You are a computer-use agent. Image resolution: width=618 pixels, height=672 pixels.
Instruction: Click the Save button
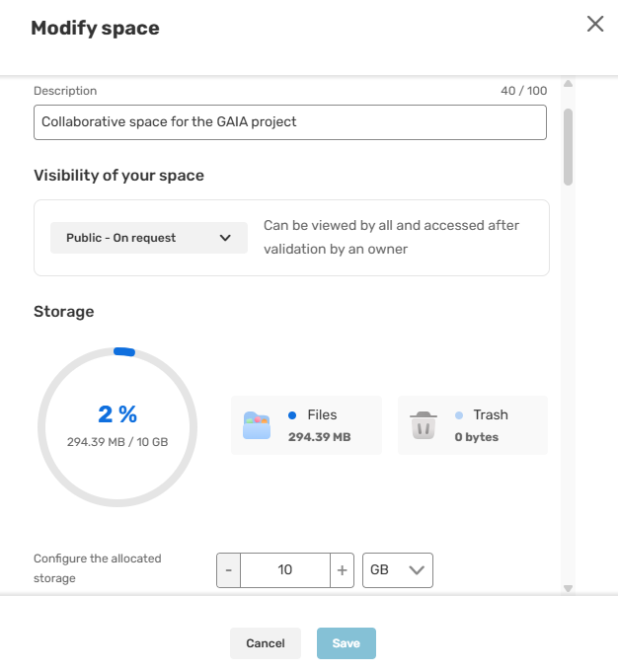pos(347,643)
